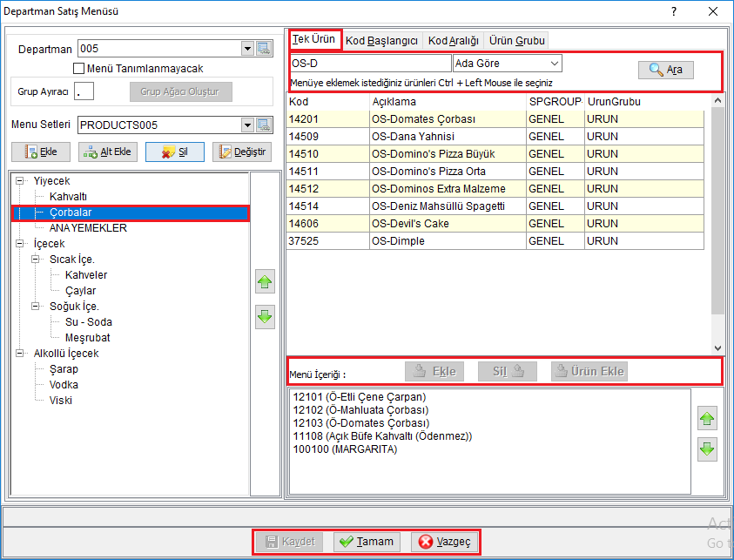
Task: Click the Grup Ağacı Oluştur button
Action: pos(181,91)
